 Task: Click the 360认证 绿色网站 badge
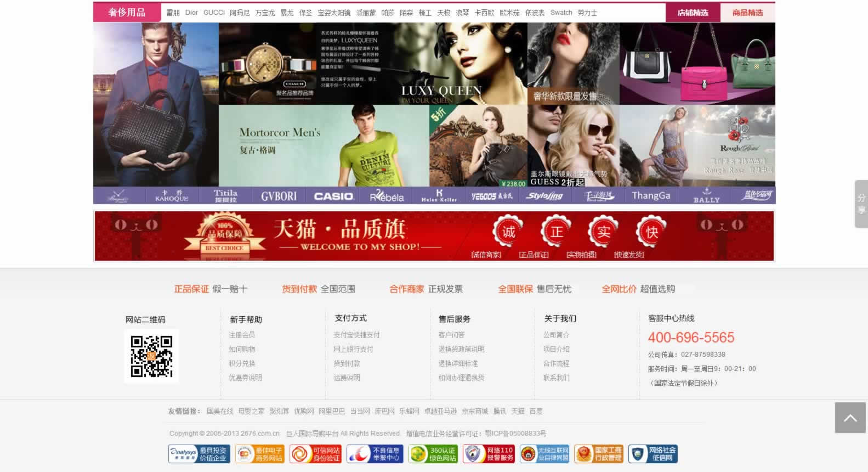[x=433, y=454]
